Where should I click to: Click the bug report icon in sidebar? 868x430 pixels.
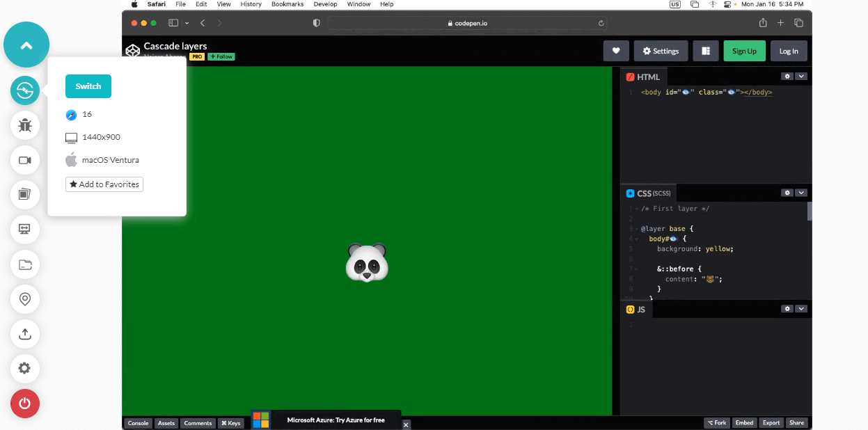tap(25, 125)
